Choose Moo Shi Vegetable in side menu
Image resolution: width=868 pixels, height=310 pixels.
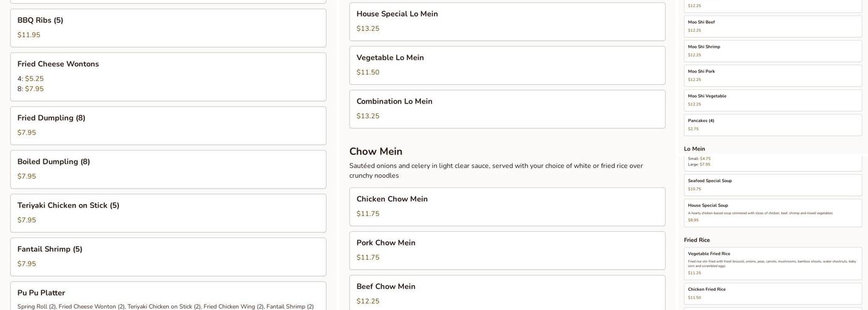tap(773, 100)
